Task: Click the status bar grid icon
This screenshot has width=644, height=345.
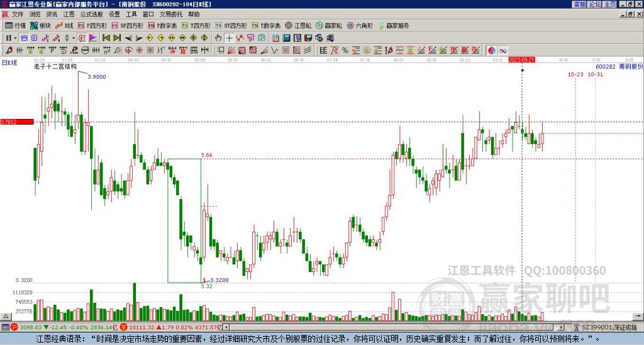Action: click(5, 327)
